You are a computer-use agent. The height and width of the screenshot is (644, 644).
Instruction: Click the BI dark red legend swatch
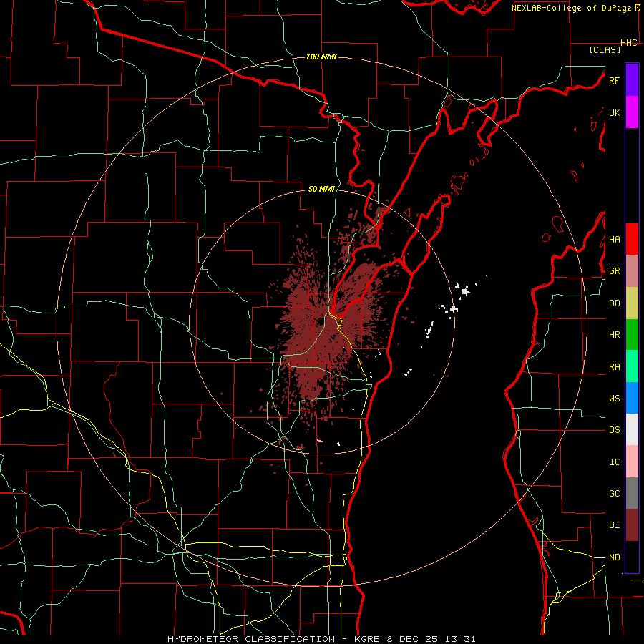[632, 525]
